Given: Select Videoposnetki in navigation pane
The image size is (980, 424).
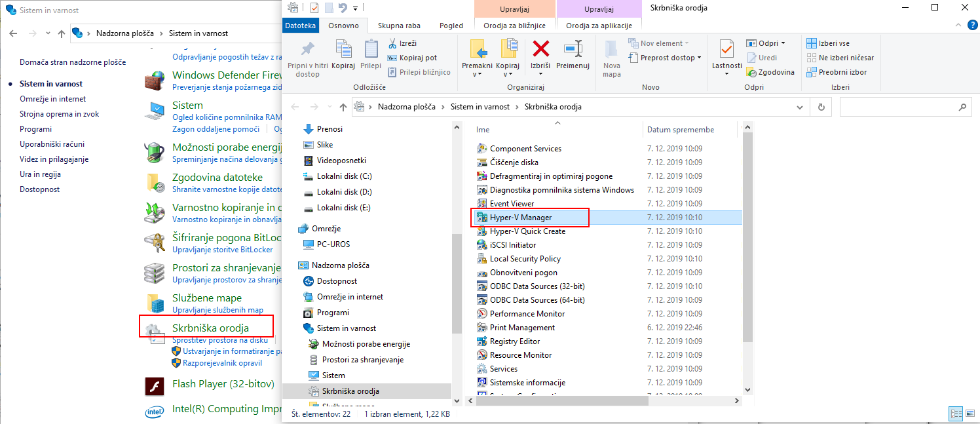Looking at the screenshot, I should point(341,161).
